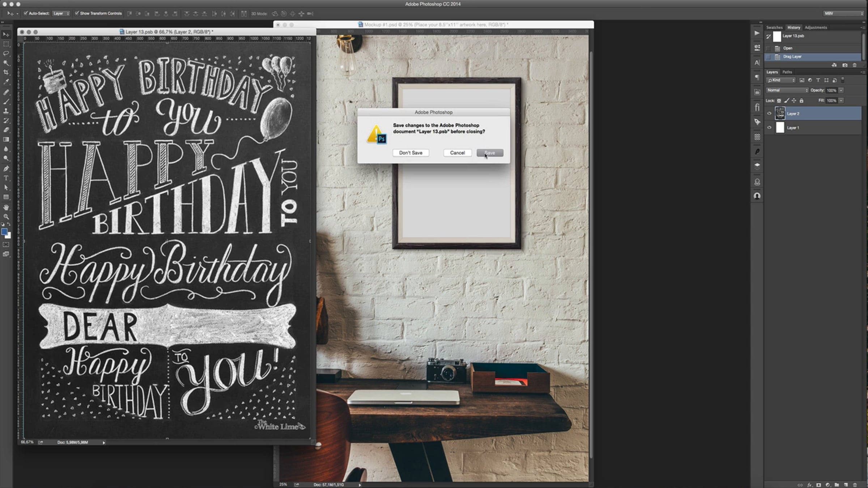Delete current history state with trash icon

coord(855,65)
